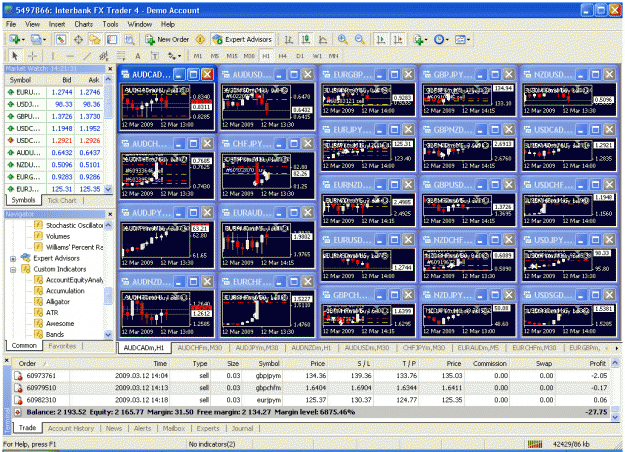Click the trendline drawing tool
This screenshot has height=452, width=625.
coord(87,56)
